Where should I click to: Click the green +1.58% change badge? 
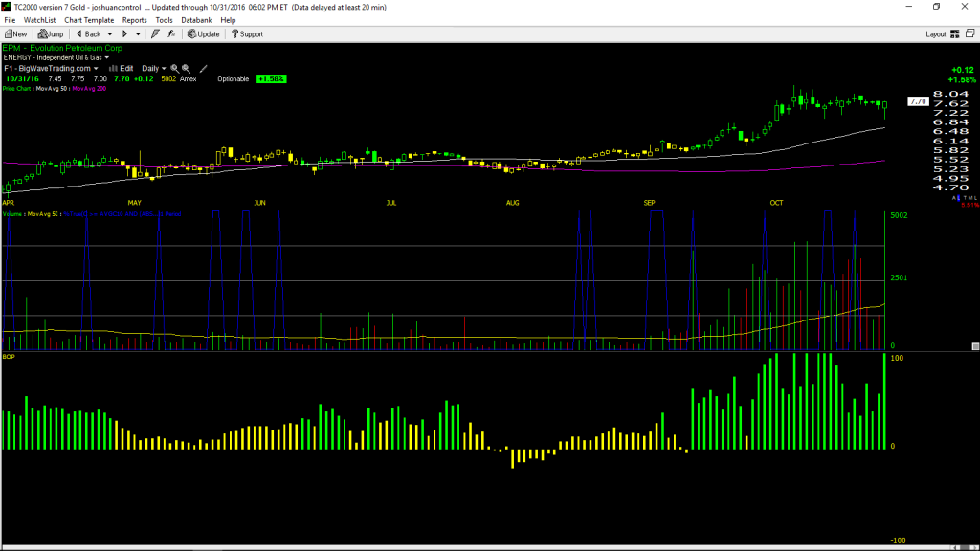tap(271, 79)
